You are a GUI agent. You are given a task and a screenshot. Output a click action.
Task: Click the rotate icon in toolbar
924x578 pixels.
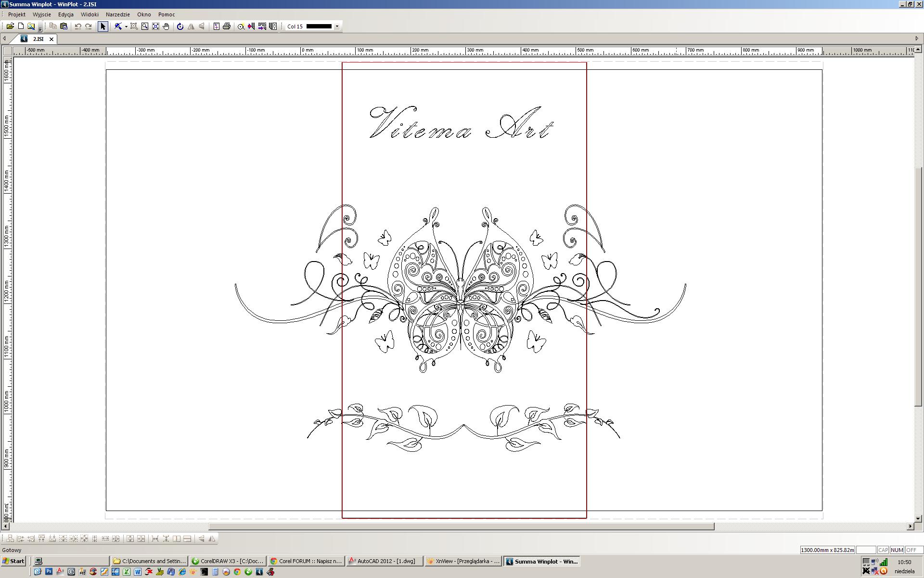[180, 26]
